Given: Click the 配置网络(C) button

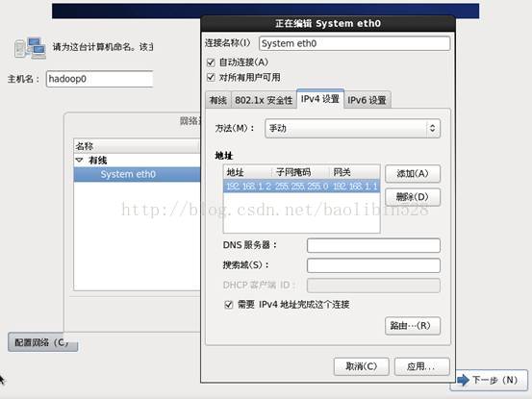Looking at the screenshot, I should point(42,342).
